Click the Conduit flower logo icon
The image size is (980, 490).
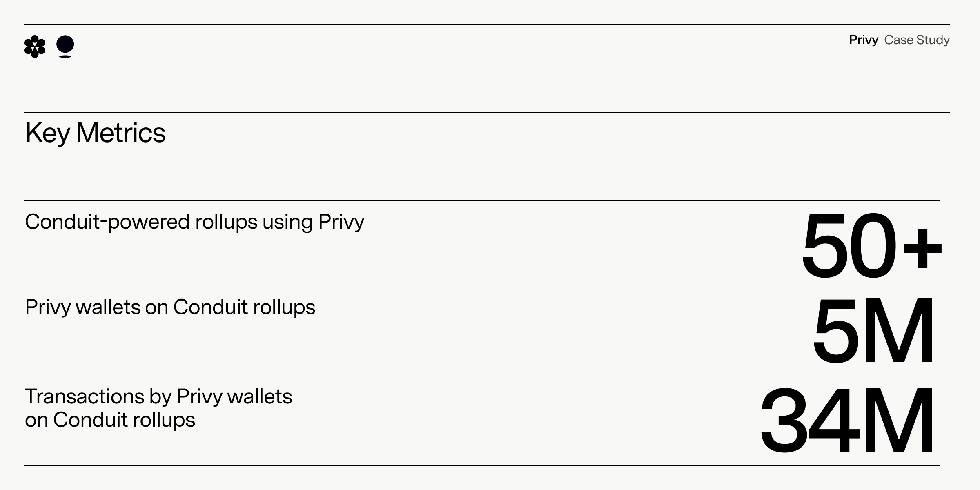tap(35, 47)
